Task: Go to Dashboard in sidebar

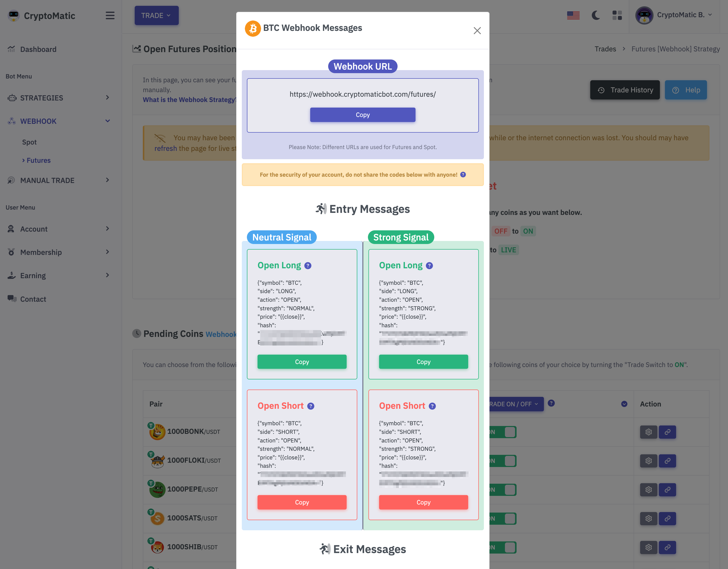Action: (38, 49)
